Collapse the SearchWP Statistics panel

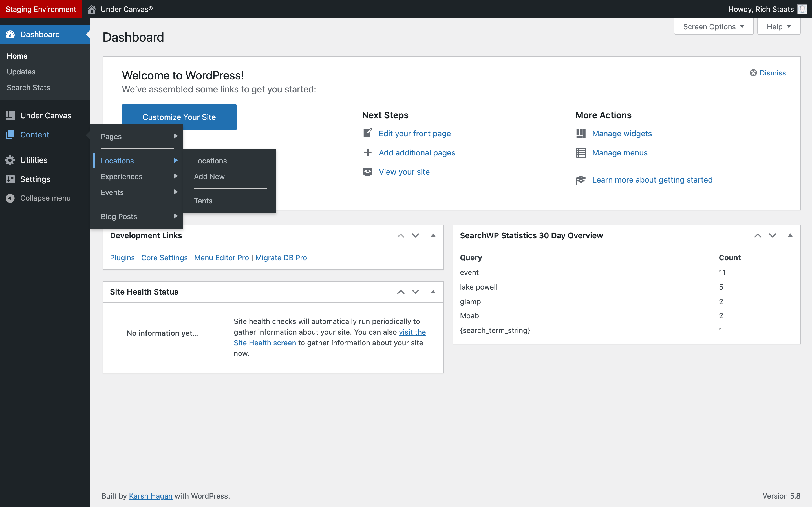pos(790,235)
